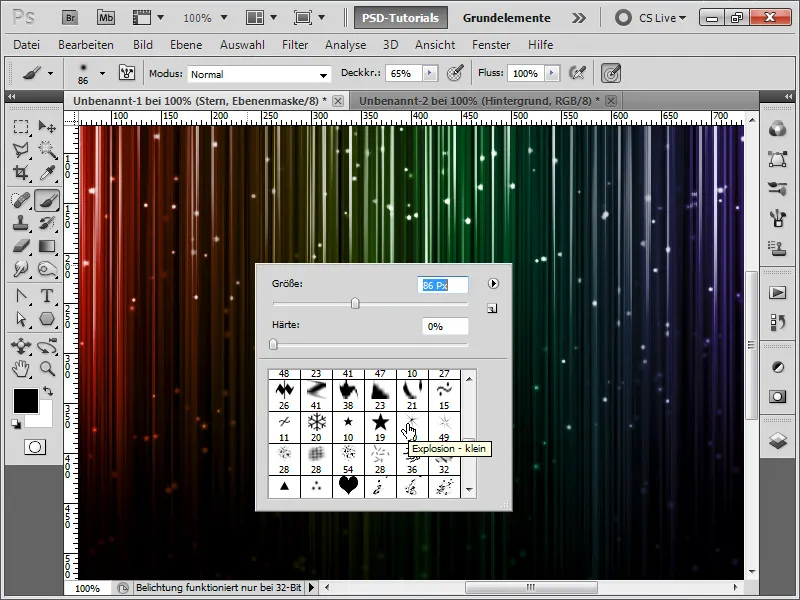Screen dimensions: 800x600
Task: Swap foreground and background colors
Action: [47, 391]
